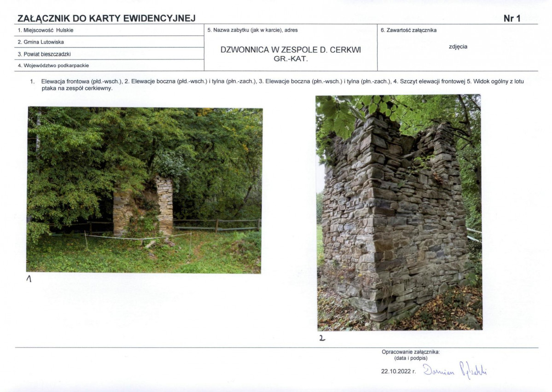Image resolution: width=552 pixels, height=392 pixels.
Task: Click the 'DZWONNICA W ZESPOLE D. CERKWI' title
Action: pos(291,50)
